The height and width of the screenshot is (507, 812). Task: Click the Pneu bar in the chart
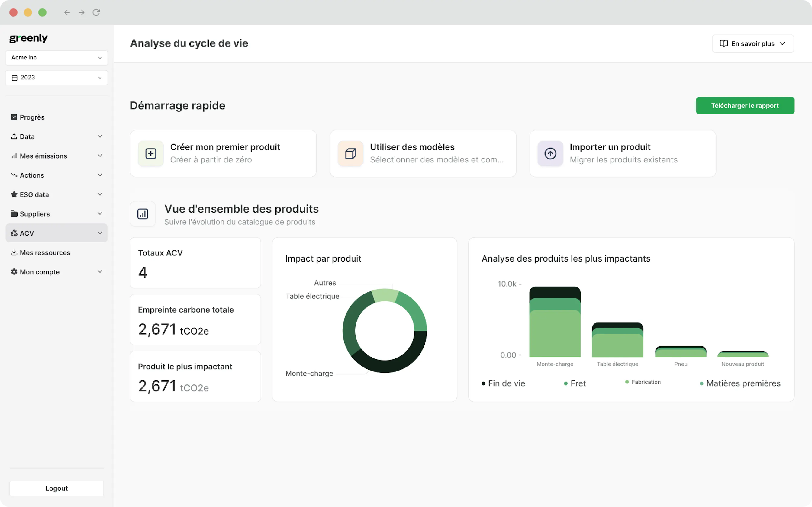point(681,351)
